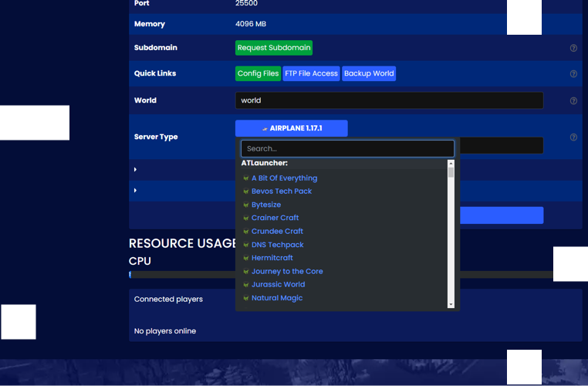Select Crainer Craft from the list

[275, 218]
